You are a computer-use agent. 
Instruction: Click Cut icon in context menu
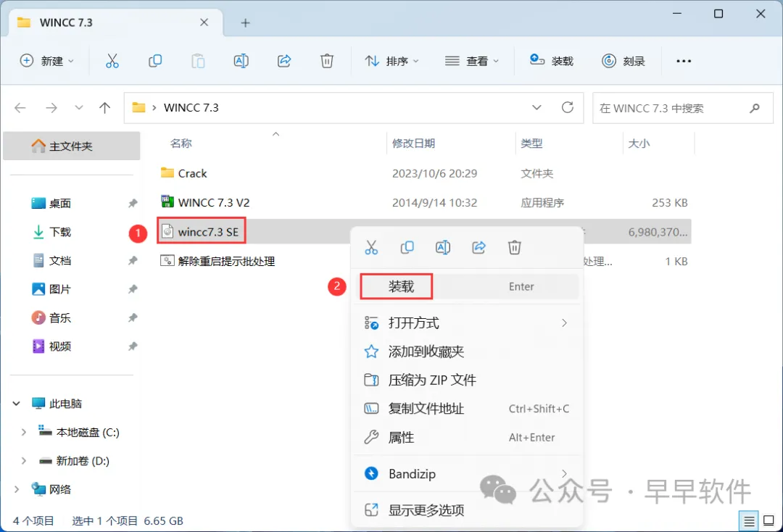(x=371, y=247)
